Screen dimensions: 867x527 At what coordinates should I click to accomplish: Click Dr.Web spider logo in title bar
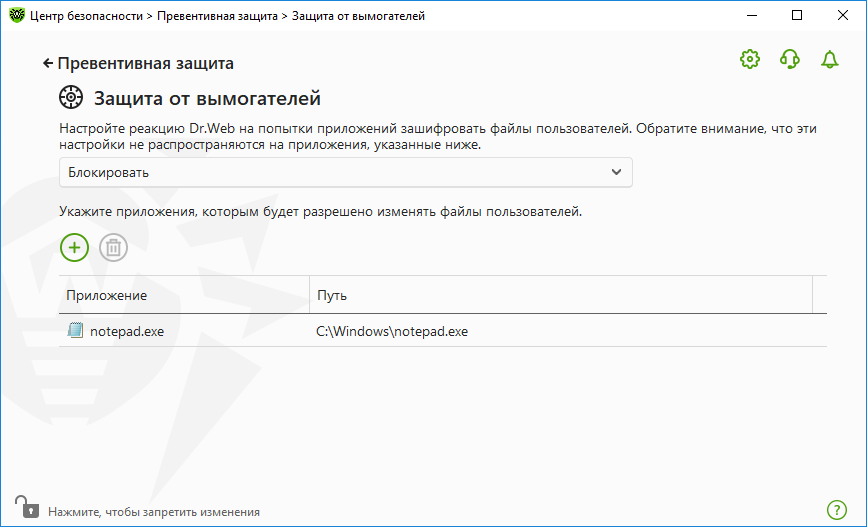pos(17,15)
